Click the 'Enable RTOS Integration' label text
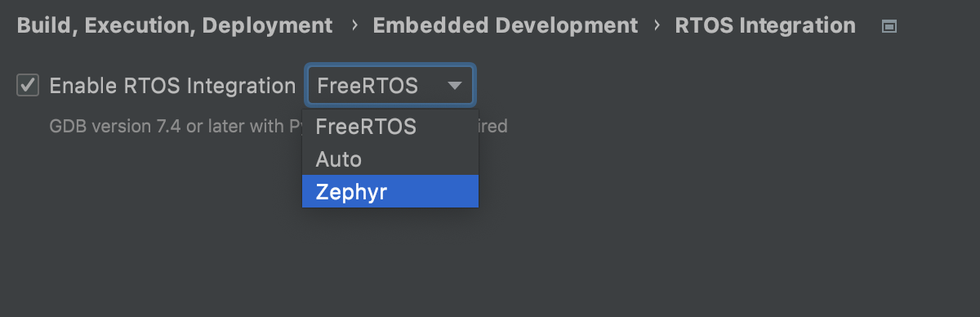Screen dimensions: 980x317 tap(172, 86)
